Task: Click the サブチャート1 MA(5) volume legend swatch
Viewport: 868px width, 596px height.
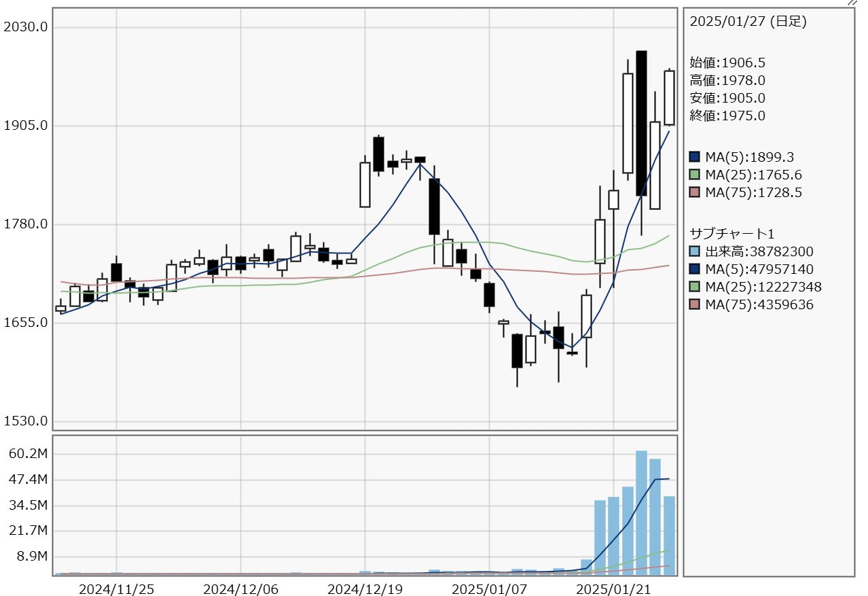Action: pos(695,270)
